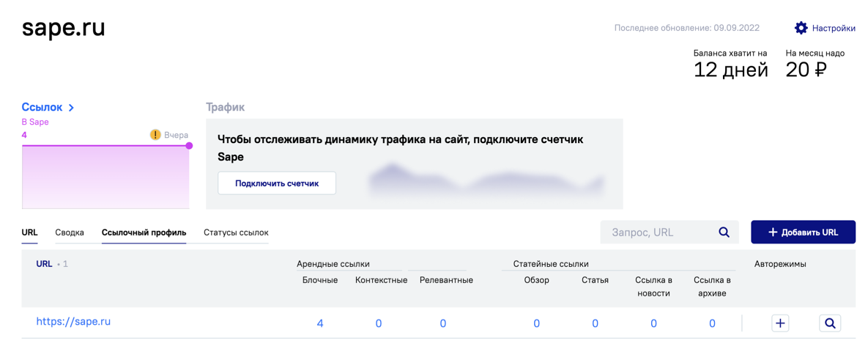The image size is (868, 363).
Task: Click the Трафик heading
Action: [225, 108]
